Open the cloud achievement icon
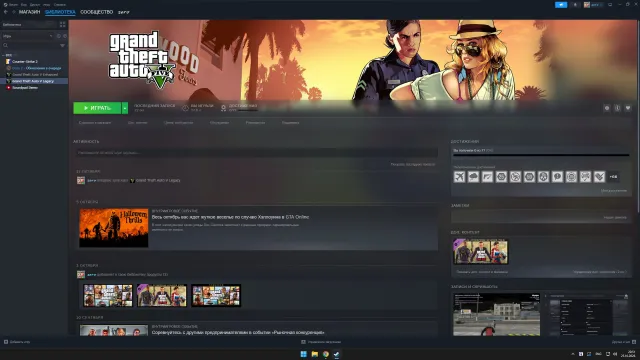Viewport: 640px width, 360px height. pyautogui.click(x=473, y=177)
